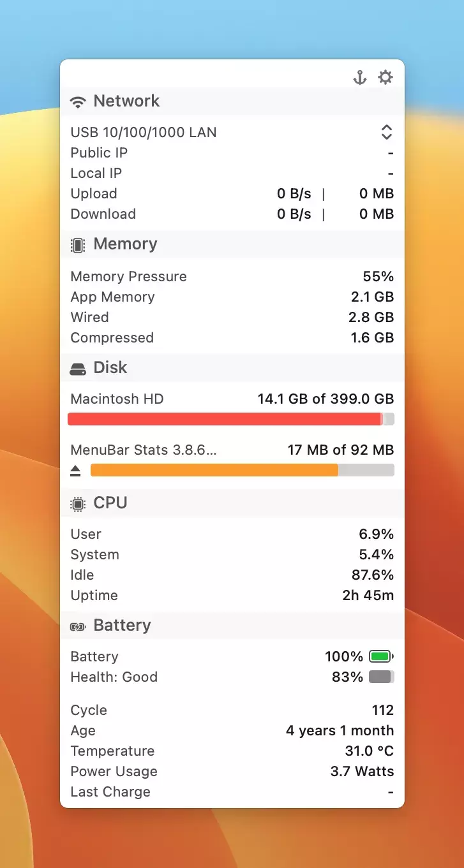Viewport: 464px width, 868px height.
Task: Click the charging battery section icon
Action: (78, 626)
